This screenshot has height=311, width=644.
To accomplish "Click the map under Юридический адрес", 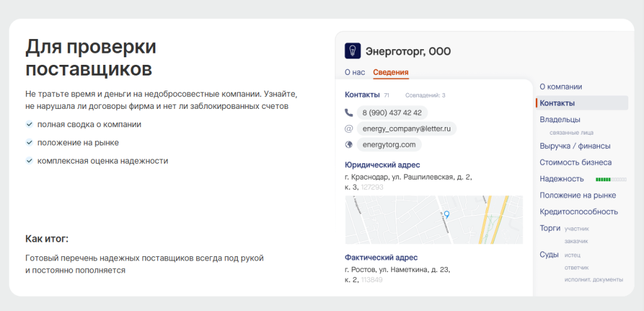I will tap(402, 220).
